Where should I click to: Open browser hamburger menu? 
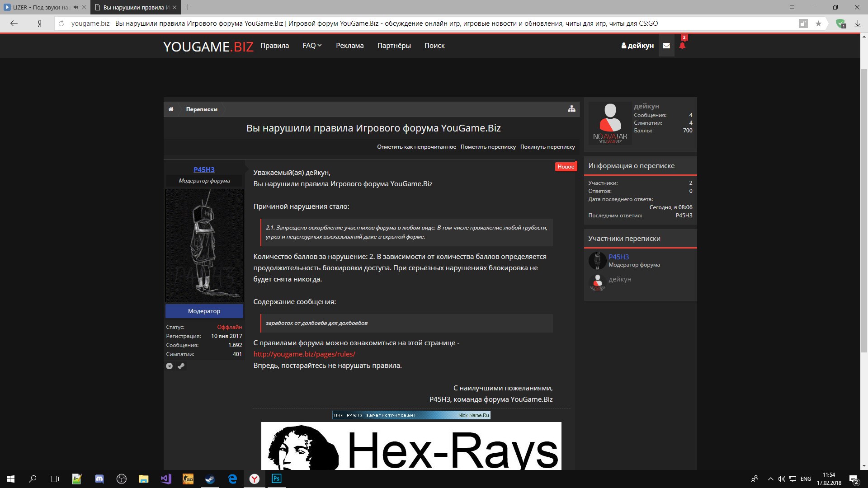pos(792,7)
